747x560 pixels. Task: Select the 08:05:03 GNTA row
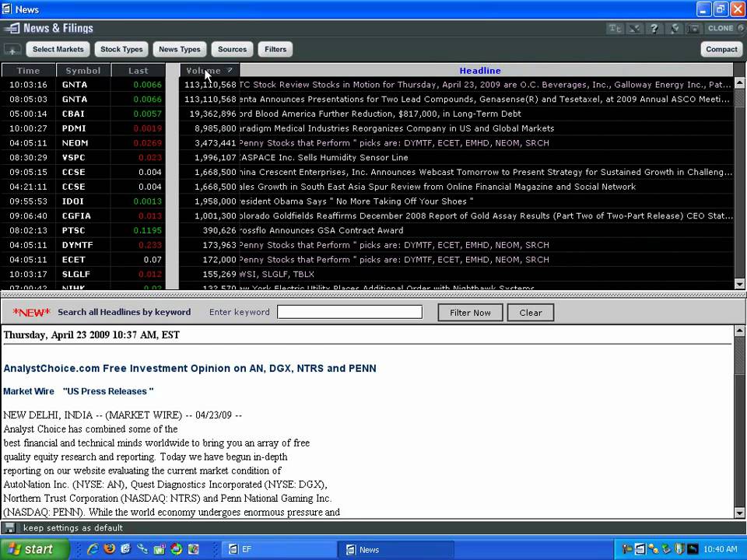point(366,100)
